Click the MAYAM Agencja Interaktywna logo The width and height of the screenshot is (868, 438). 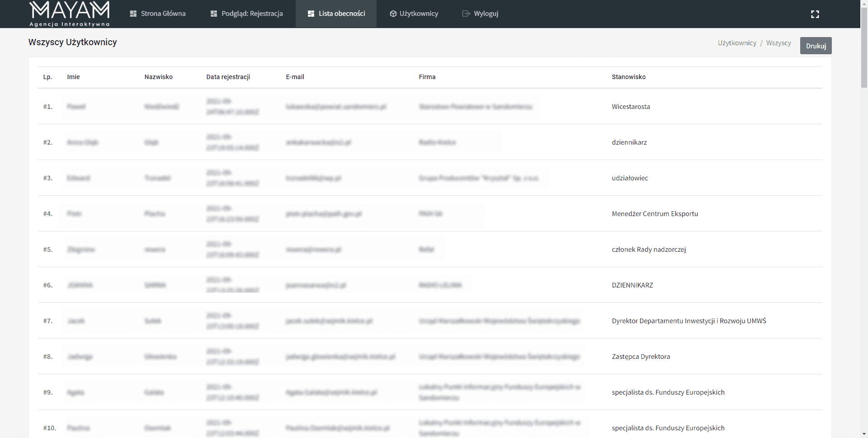69,14
